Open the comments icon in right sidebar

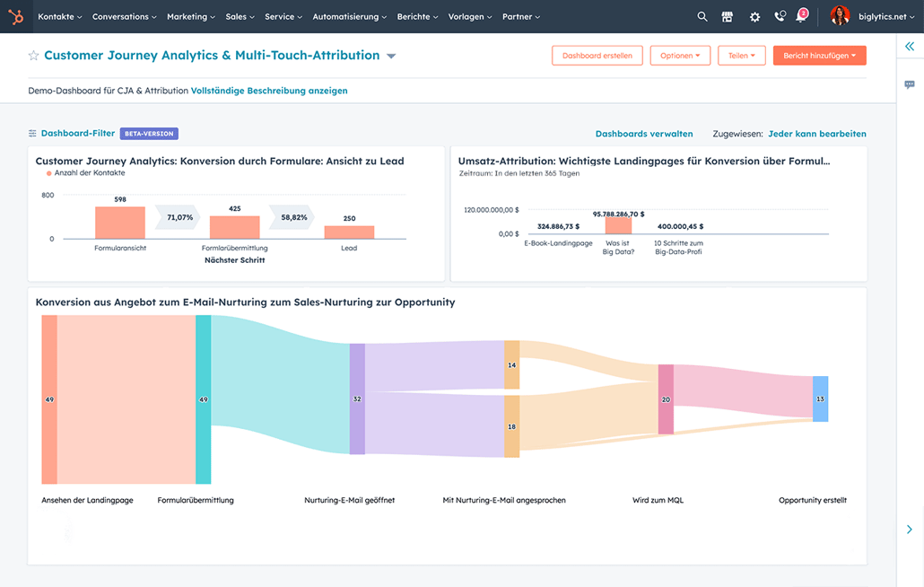pyautogui.click(x=910, y=83)
